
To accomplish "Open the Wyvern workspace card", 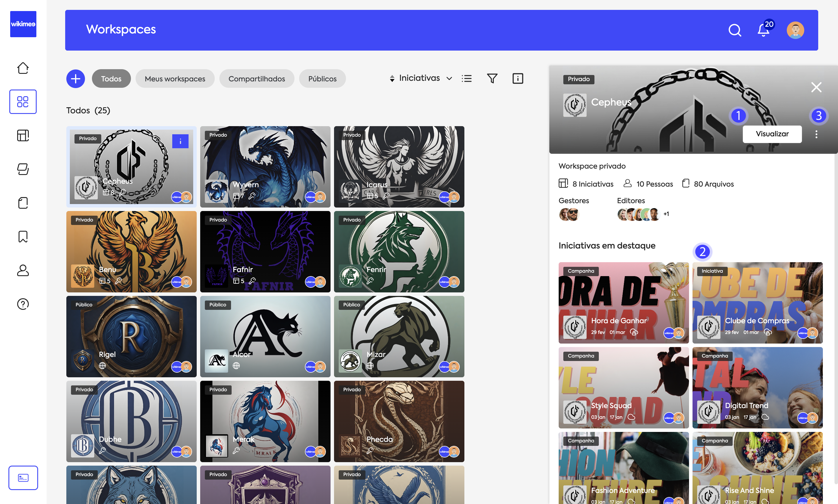I will tap(265, 167).
